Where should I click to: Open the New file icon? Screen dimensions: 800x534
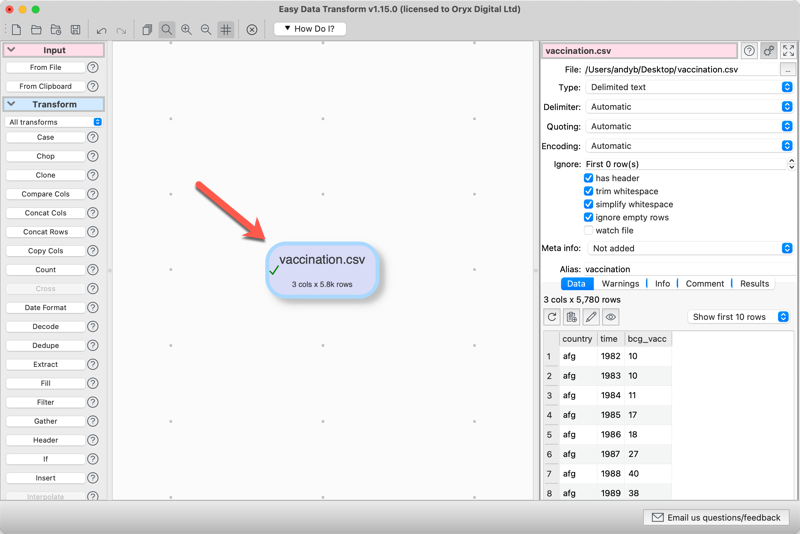pyautogui.click(x=16, y=30)
